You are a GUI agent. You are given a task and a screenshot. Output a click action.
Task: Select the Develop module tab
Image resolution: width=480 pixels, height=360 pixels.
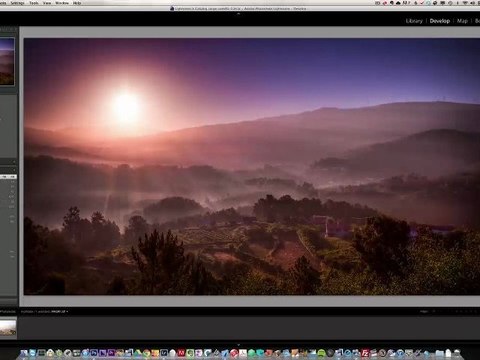(x=440, y=21)
